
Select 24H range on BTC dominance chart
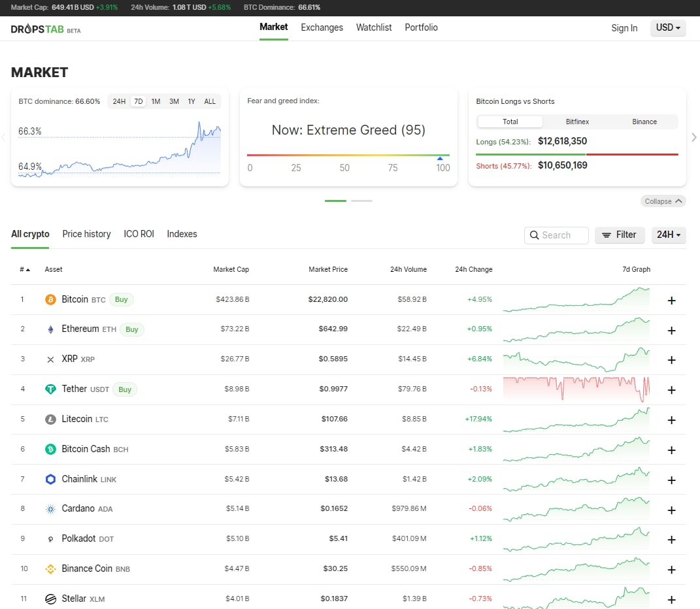point(119,101)
